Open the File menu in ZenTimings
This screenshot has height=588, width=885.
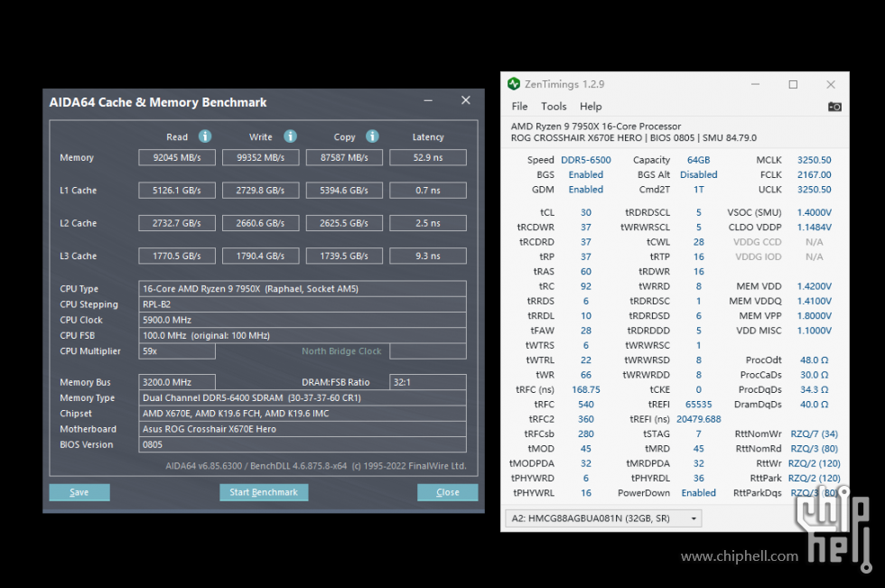point(519,106)
